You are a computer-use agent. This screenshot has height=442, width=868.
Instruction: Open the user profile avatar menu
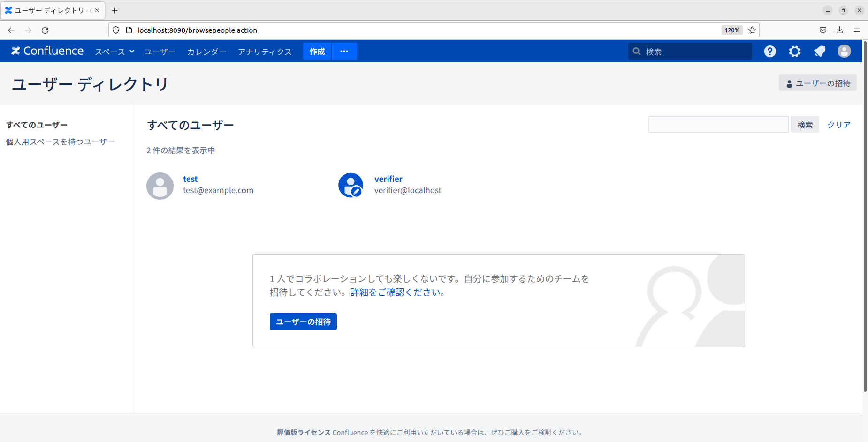tap(844, 51)
